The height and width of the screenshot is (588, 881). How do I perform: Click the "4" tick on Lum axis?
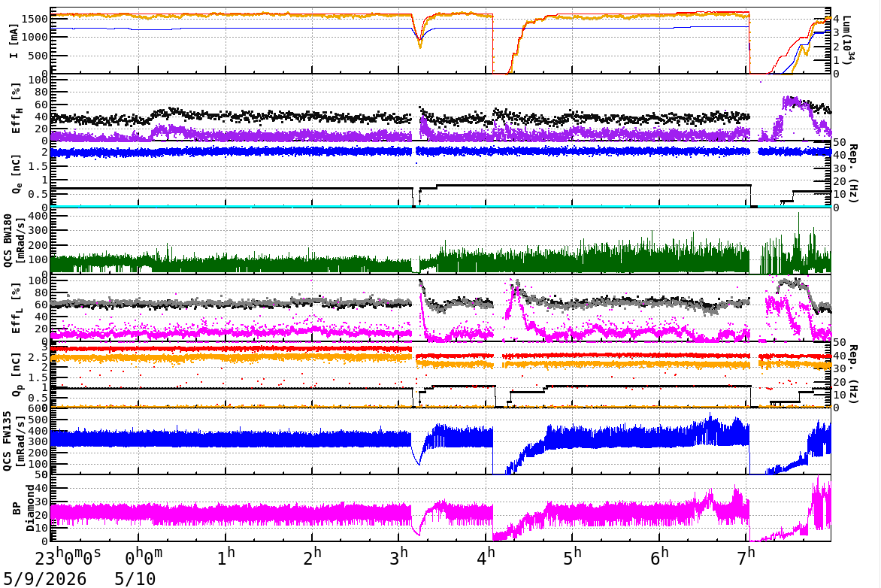(837, 19)
